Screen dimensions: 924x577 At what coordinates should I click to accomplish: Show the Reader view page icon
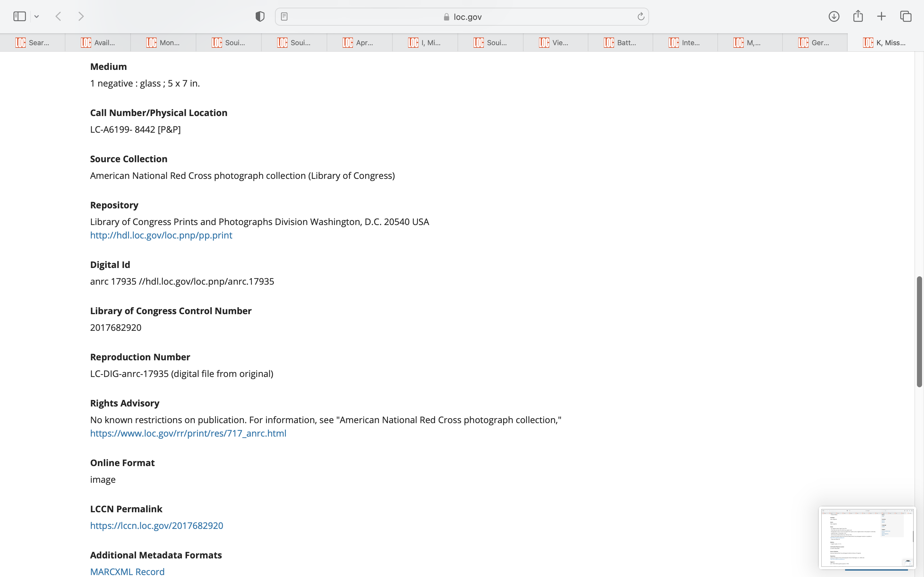tap(284, 16)
